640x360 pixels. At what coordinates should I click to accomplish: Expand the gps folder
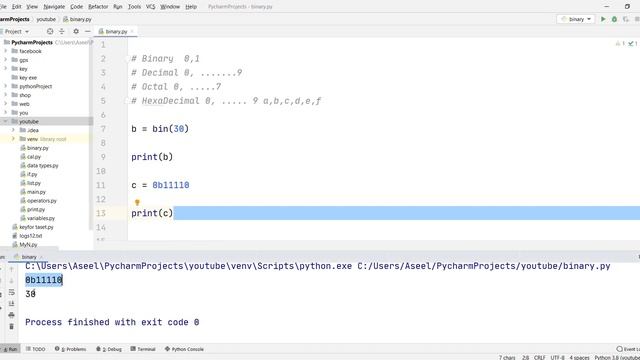[6, 60]
